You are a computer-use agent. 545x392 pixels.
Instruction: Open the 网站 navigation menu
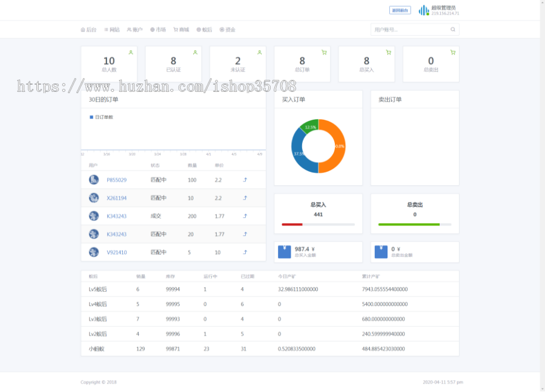point(112,30)
